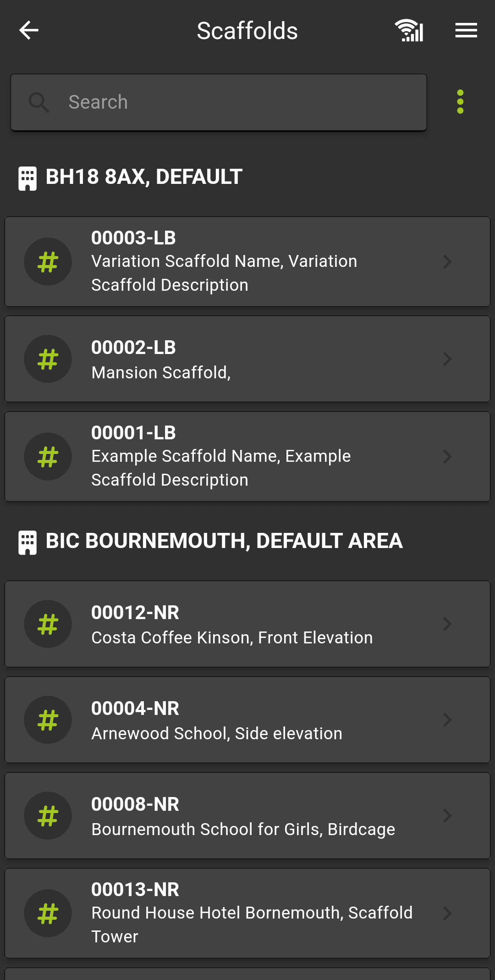Open the Mansion Scaffold entry
Image resolution: width=495 pixels, height=980 pixels.
coord(247,359)
